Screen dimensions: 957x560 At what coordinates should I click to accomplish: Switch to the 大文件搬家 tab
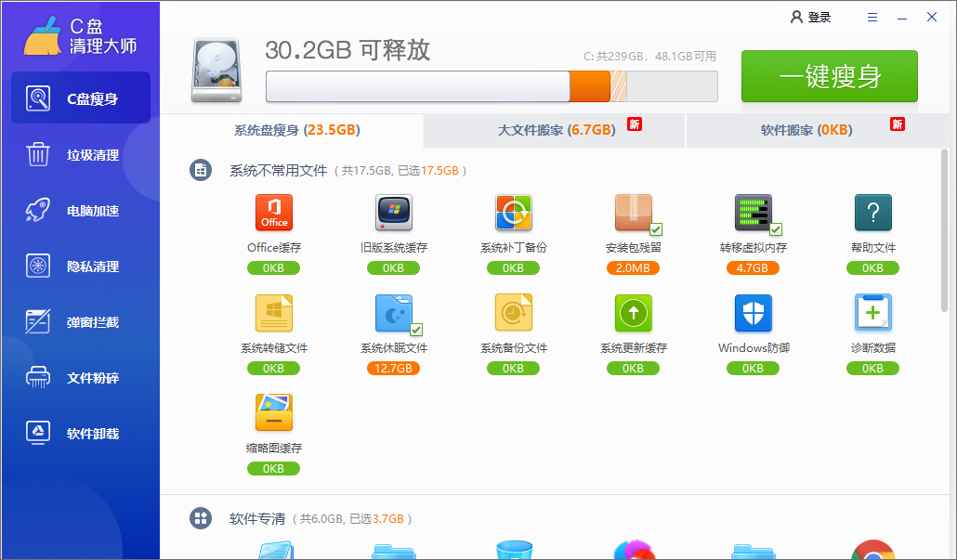(x=555, y=131)
